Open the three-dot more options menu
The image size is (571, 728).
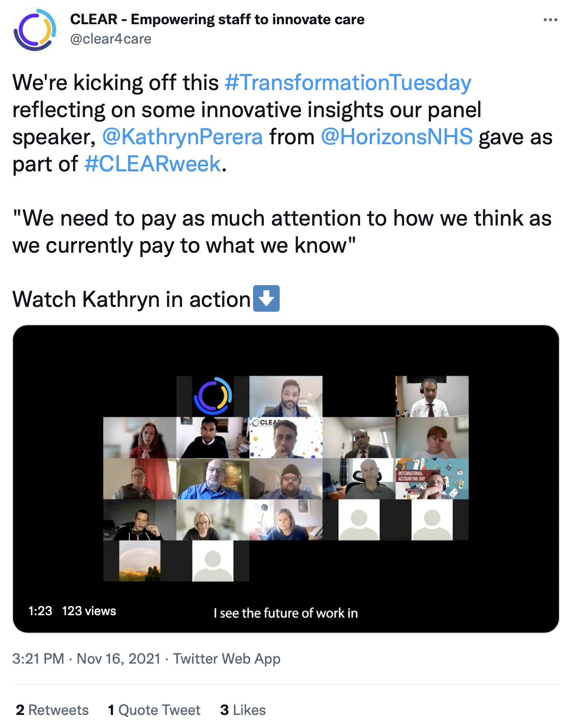(550, 20)
